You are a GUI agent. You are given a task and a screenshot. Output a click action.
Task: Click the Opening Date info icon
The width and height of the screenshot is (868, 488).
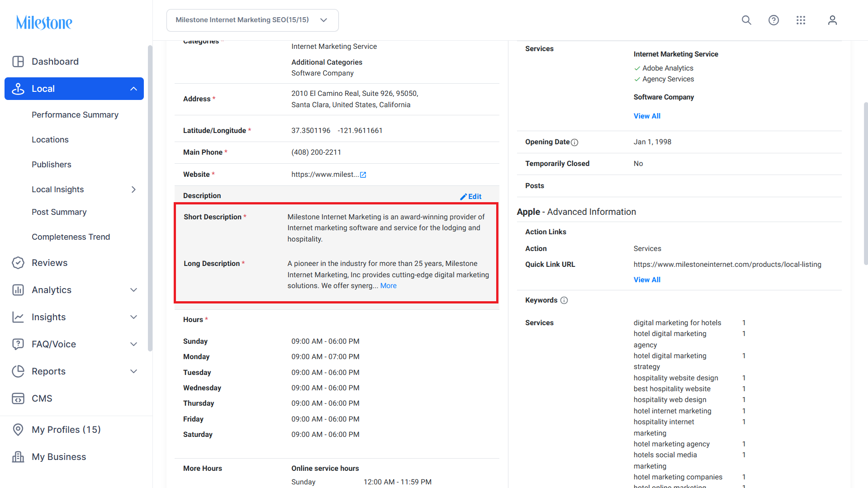[574, 142]
